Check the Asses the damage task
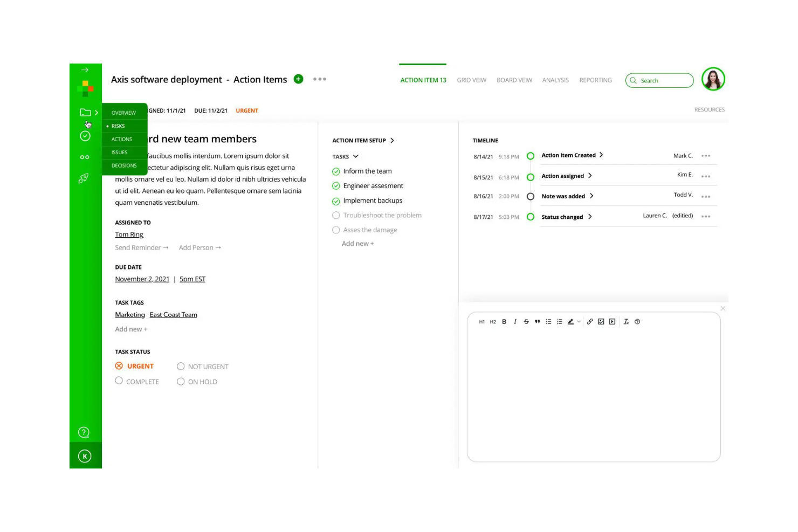 336,230
